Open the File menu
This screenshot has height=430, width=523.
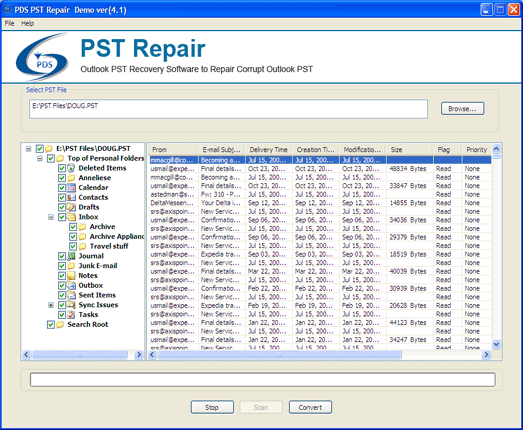point(9,23)
